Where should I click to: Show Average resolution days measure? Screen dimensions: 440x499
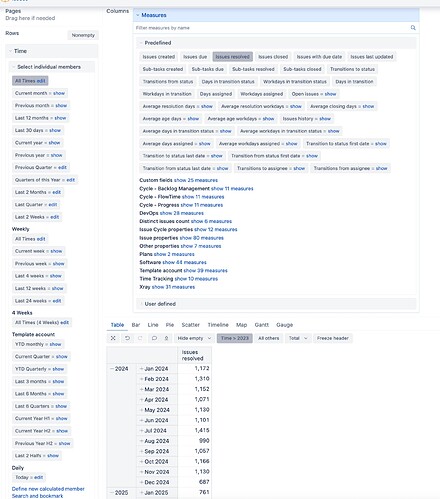[207, 106]
